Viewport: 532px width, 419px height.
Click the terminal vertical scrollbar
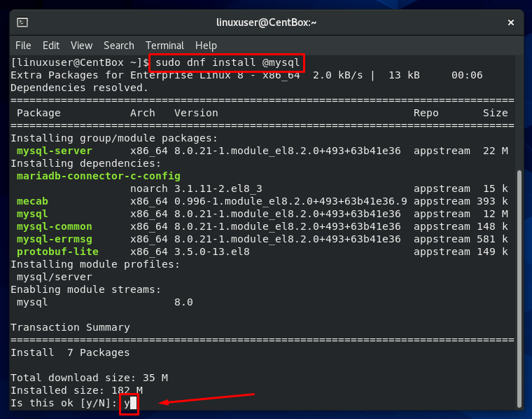pos(519,289)
